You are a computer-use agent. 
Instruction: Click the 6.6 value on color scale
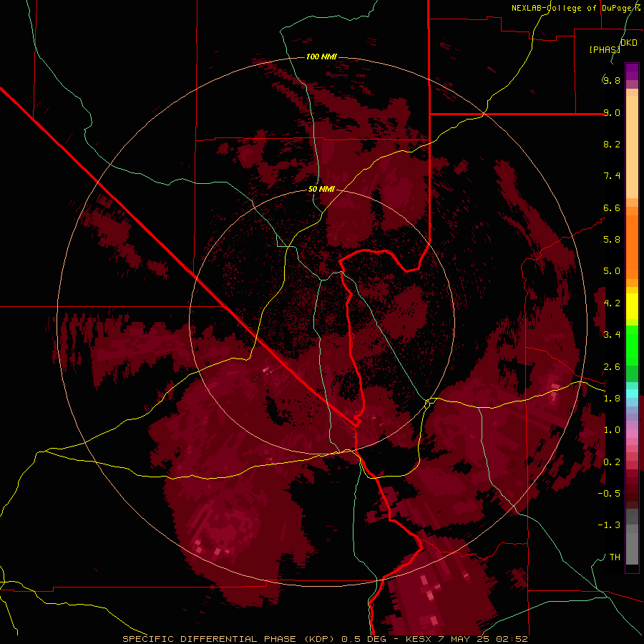[x=612, y=208]
